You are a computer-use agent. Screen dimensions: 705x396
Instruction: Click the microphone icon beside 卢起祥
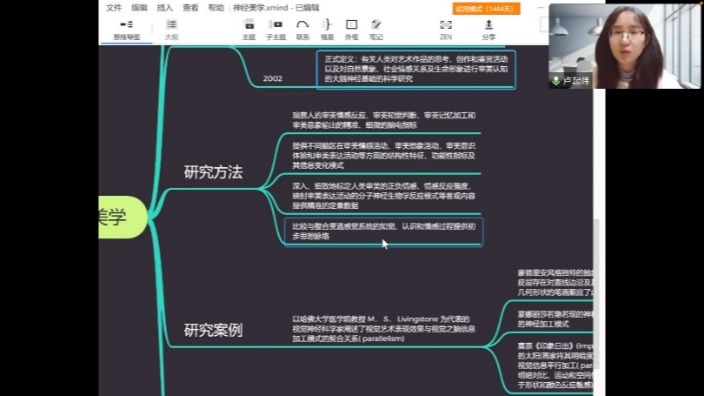pos(556,80)
